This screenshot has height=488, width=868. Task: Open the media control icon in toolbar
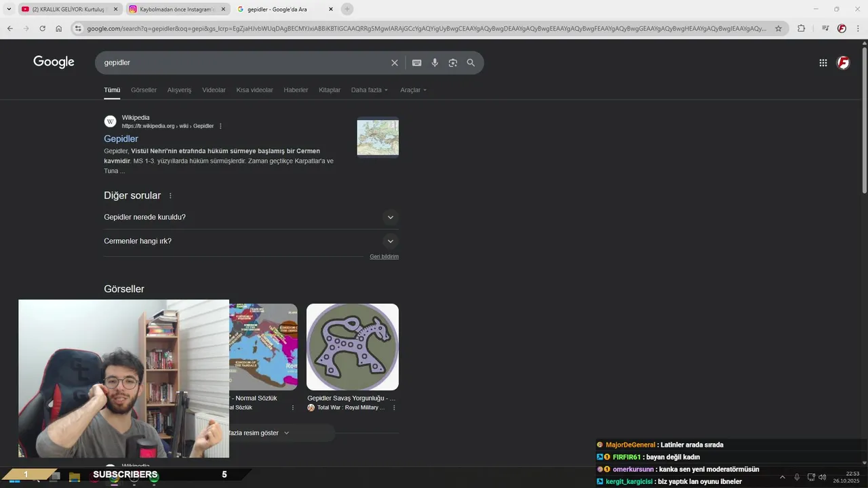(x=825, y=28)
